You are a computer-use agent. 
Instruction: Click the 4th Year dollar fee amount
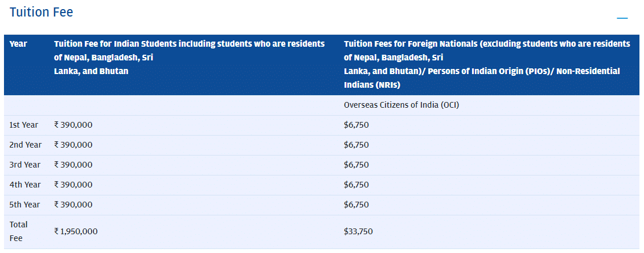pyautogui.click(x=356, y=185)
